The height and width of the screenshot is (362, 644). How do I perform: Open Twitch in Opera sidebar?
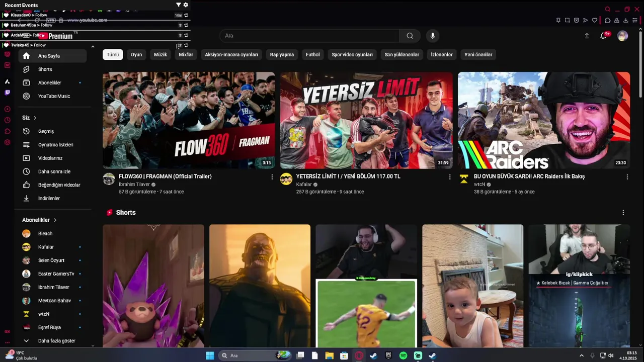pyautogui.click(x=7, y=93)
